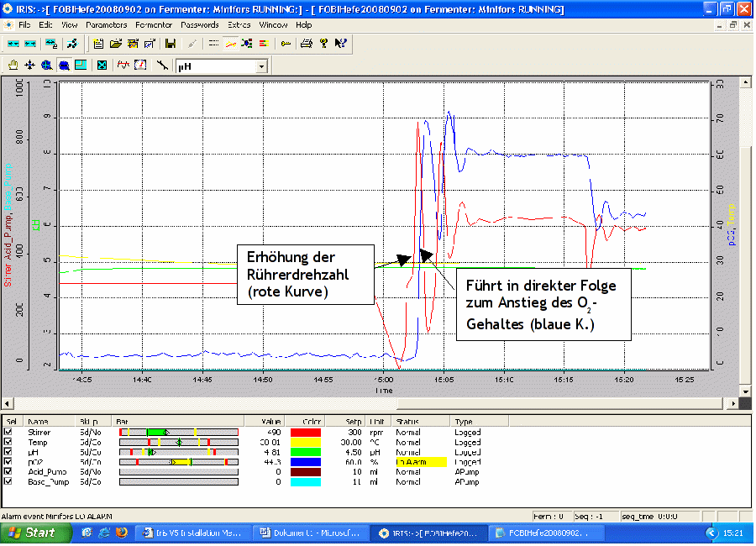Uncheck the Base_Pump row checkbox
The height and width of the screenshot is (546, 756).
coord(8,483)
